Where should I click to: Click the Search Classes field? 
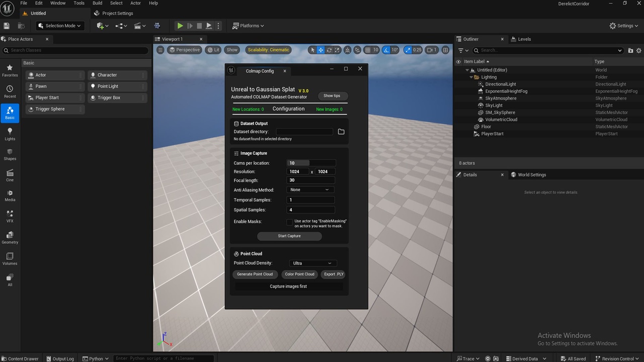[x=75, y=50]
